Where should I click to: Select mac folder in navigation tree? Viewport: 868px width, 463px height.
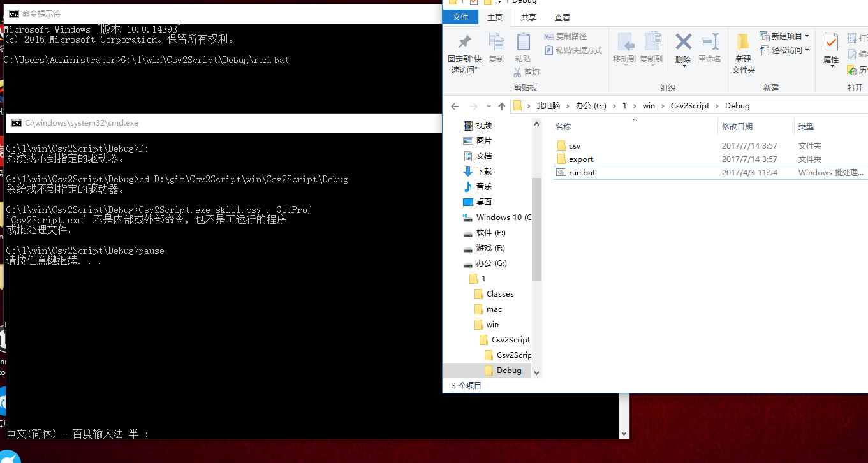[x=494, y=309]
